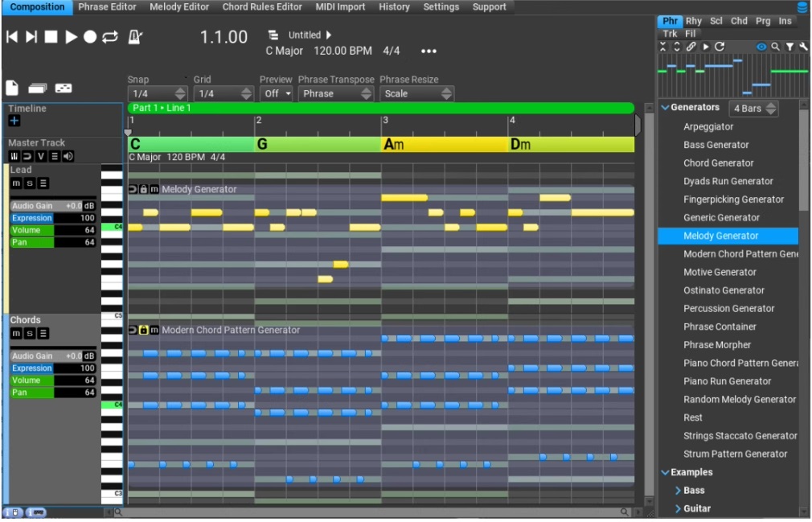Image resolution: width=812 pixels, height=522 pixels.
Task: Toggle the eye preview icon in browser
Action: click(x=761, y=47)
